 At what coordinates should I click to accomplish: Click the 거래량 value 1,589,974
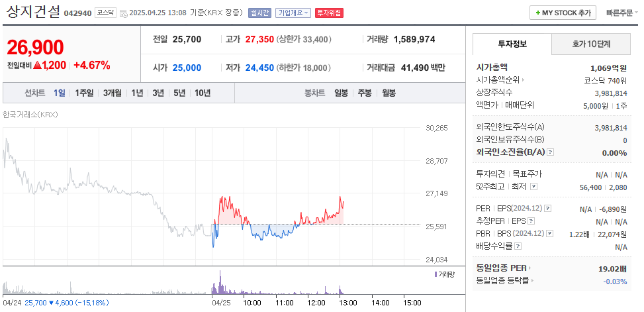pos(414,40)
